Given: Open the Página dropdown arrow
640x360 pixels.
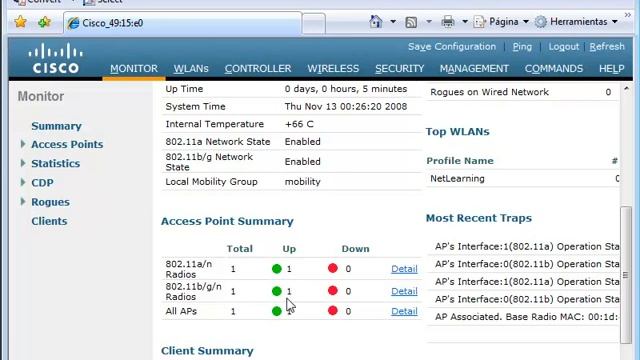Looking at the screenshot, I should coord(526,22).
